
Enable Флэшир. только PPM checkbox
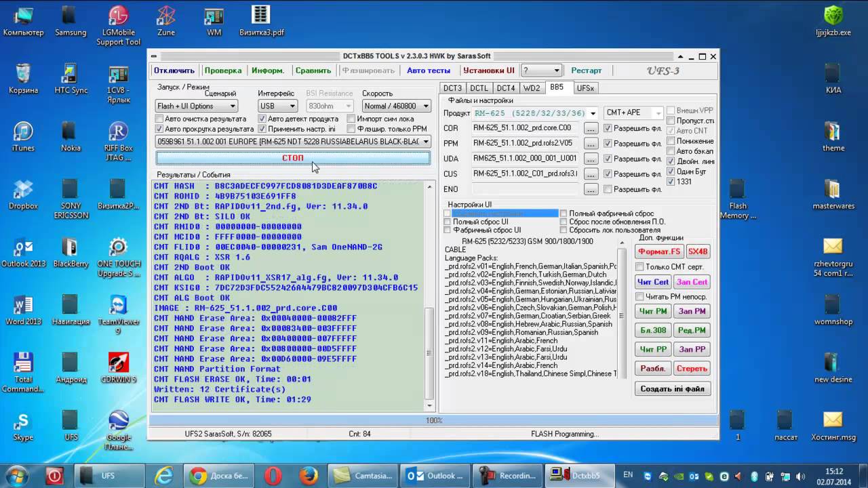351,129
